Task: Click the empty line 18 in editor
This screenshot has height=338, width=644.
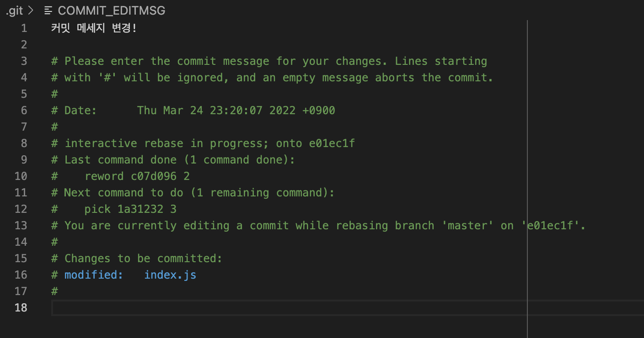Action: [x=274, y=308]
